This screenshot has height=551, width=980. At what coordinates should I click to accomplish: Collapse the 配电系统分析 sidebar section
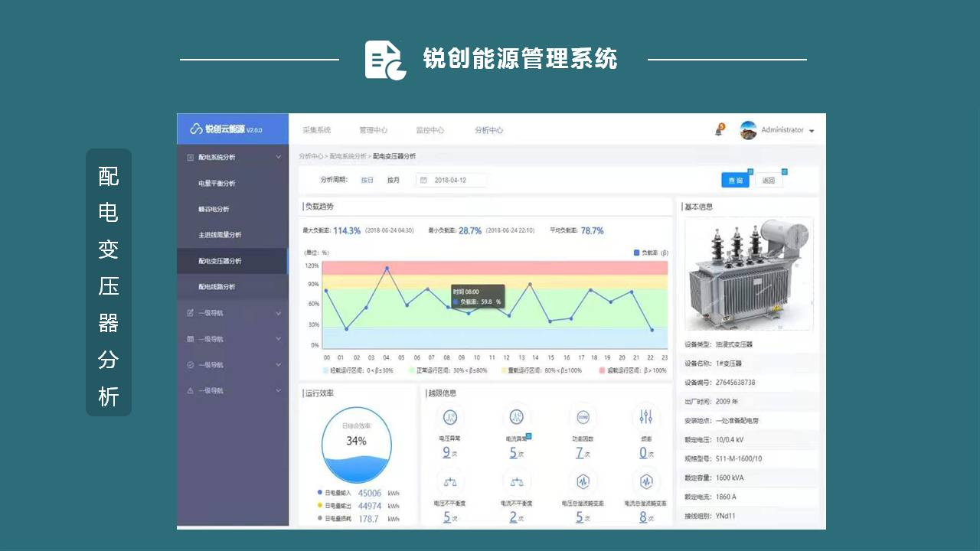tap(278, 158)
